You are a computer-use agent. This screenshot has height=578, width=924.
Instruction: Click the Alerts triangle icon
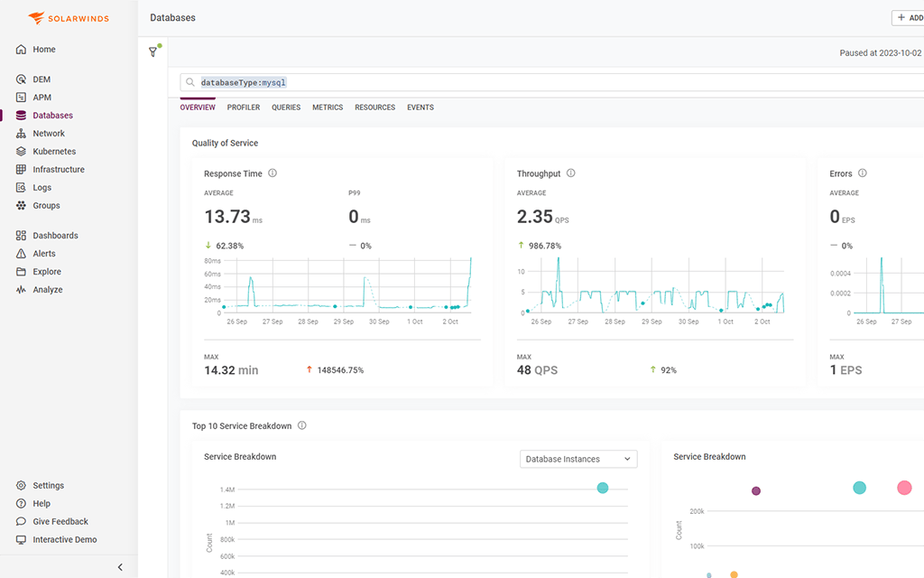[20, 253]
